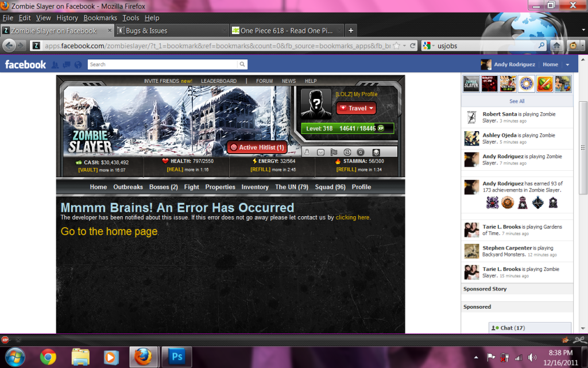588x368 pixels.
Task: Close the Zombie Slayer on Facebook tab
Action: [x=110, y=30]
